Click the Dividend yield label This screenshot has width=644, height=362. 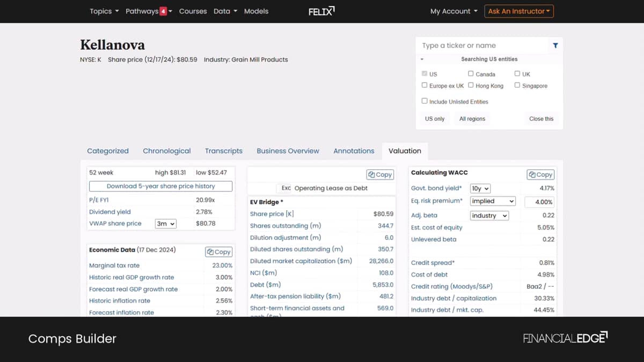[x=110, y=212]
